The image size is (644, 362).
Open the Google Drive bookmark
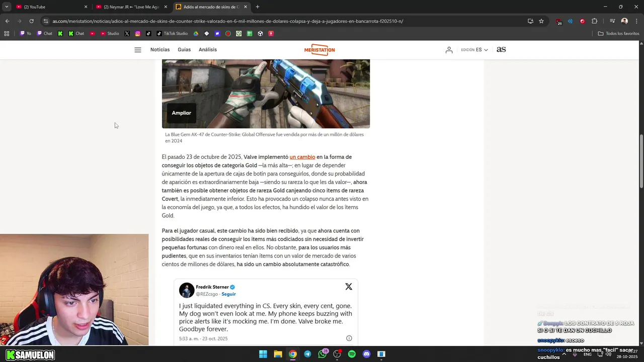(x=196, y=34)
